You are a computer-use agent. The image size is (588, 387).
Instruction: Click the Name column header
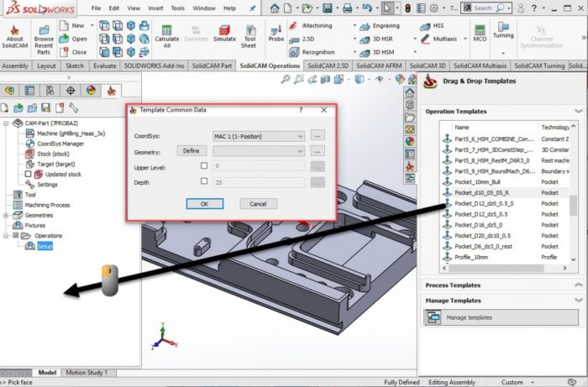[x=462, y=128]
